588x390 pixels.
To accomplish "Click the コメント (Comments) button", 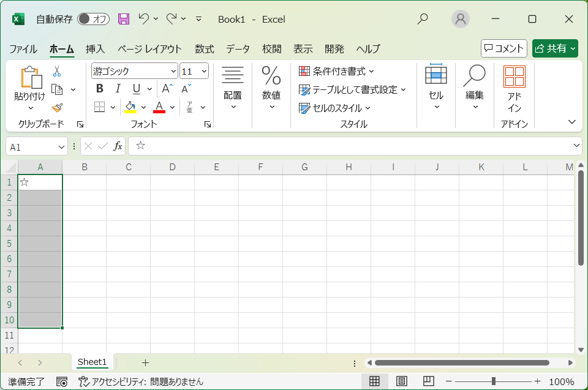I will (503, 48).
